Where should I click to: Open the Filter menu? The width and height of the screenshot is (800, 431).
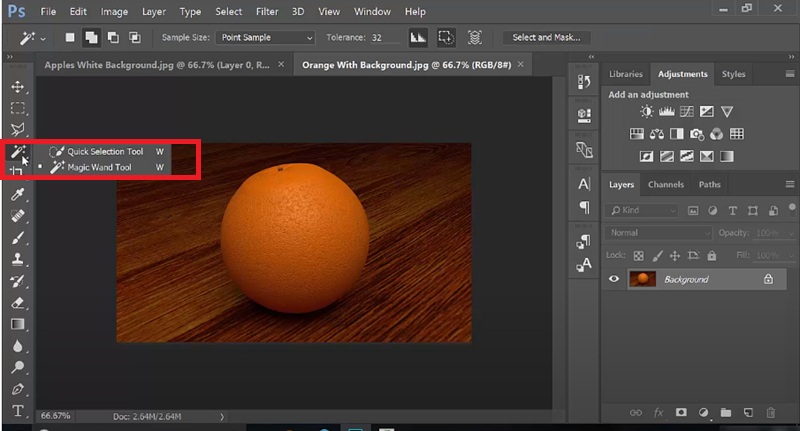coord(267,11)
